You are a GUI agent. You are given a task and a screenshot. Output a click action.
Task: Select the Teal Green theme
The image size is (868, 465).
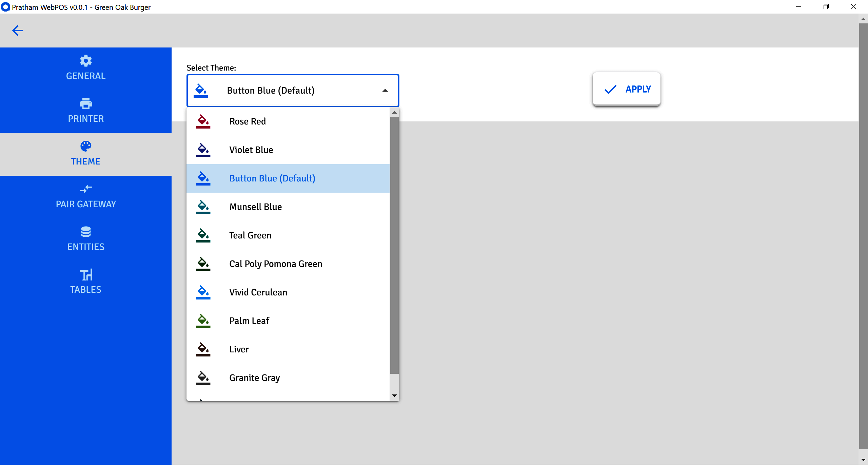click(x=250, y=235)
